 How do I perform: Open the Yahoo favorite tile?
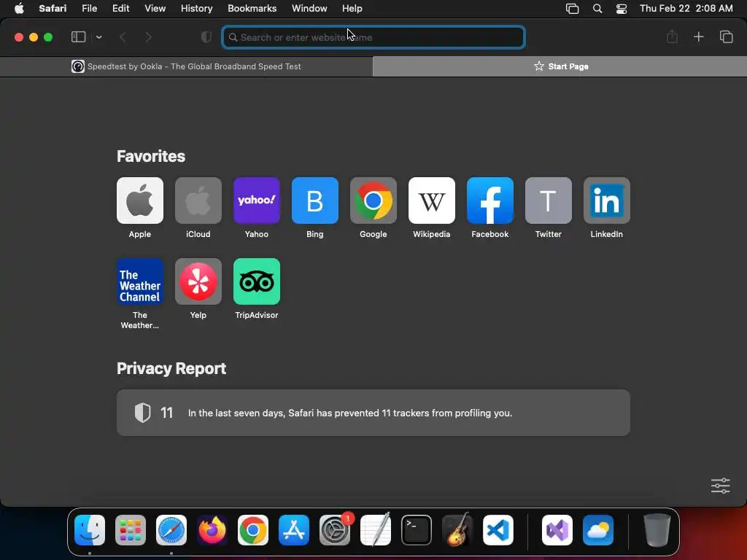pos(256,201)
